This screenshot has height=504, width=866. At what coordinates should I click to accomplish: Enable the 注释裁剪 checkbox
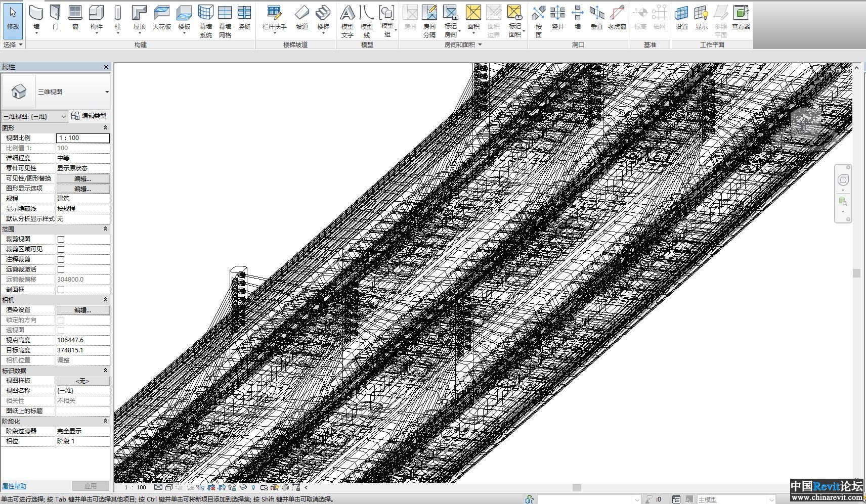coord(61,259)
